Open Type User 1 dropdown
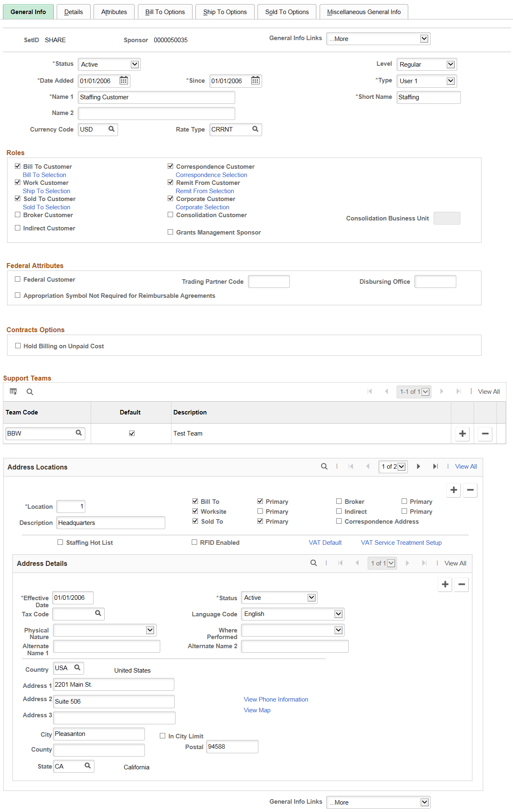513x812 pixels. point(426,81)
